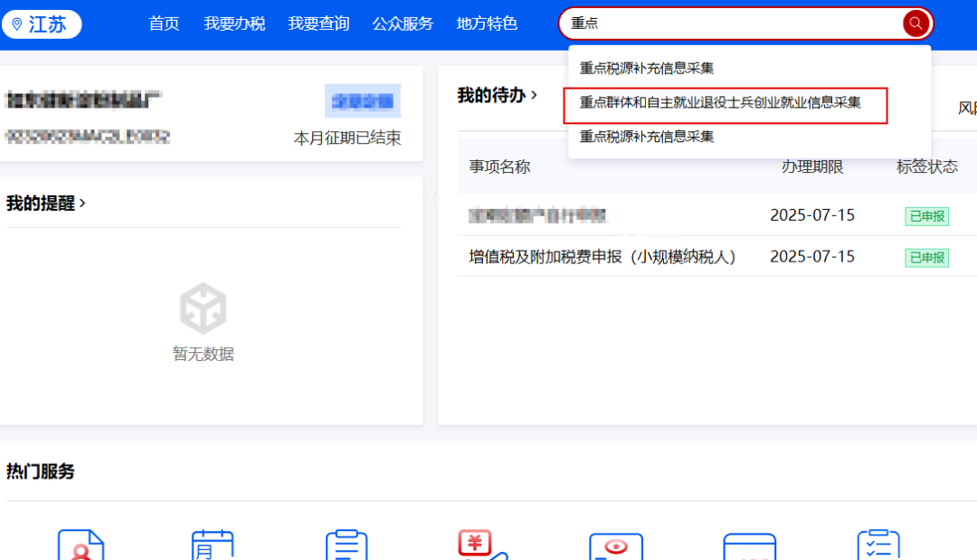Switch region using the 江苏 selector
Viewport: 977px width, 560px height.
[42, 24]
